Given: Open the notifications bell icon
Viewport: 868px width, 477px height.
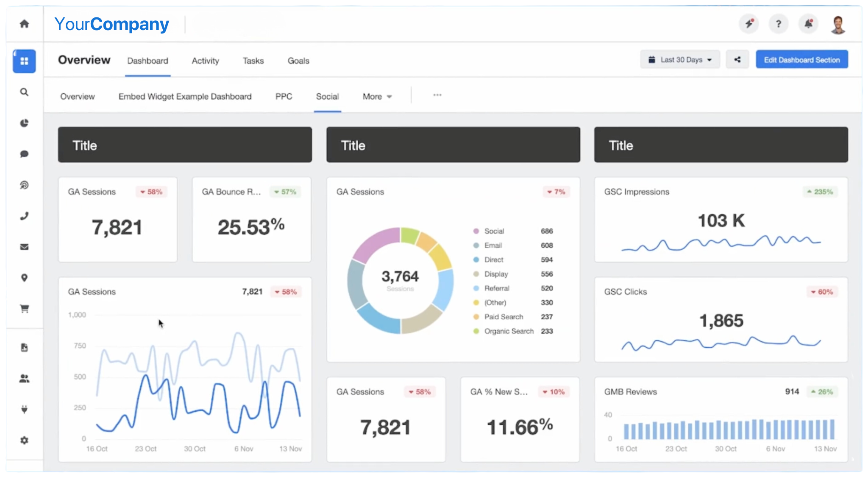Looking at the screenshot, I should coord(808,24).
